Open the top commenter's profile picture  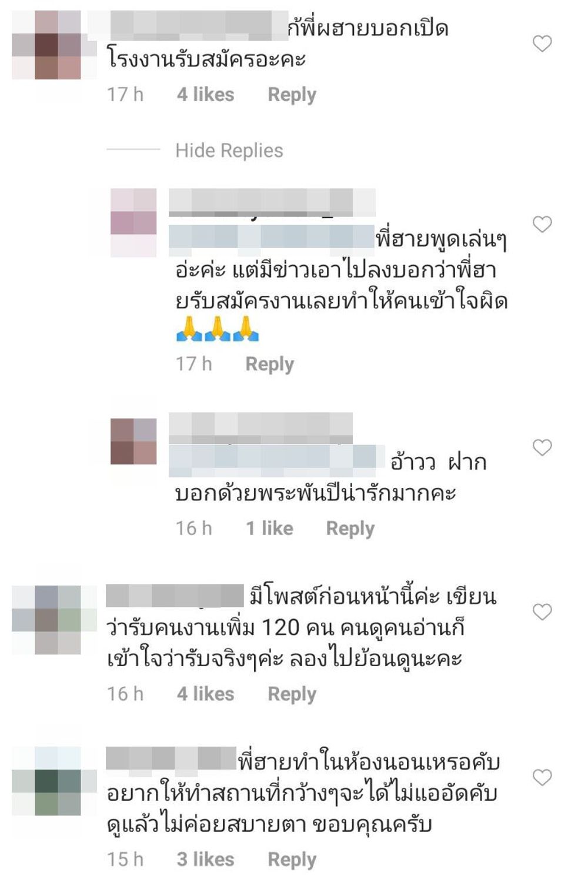pos(54,45)
